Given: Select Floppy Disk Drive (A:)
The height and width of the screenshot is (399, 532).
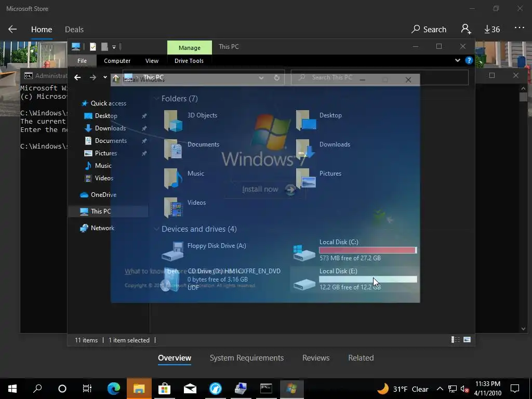Looking at the screenshot, I should tap(204, 251).
